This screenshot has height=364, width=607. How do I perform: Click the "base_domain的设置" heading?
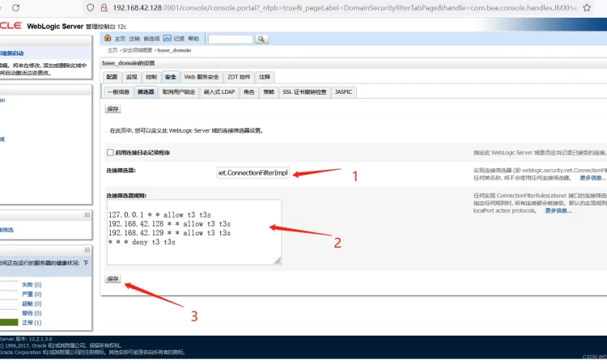[x=129, y=63]
